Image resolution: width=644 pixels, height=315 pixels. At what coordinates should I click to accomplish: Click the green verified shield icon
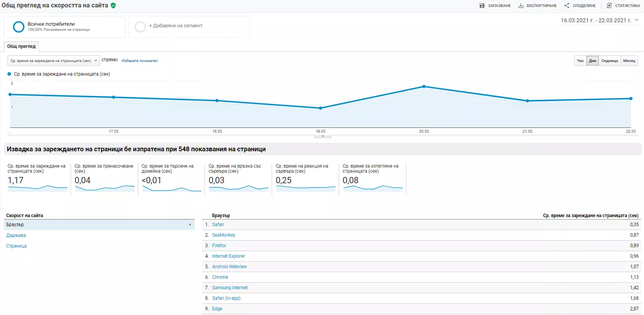[x=113, y=5]
